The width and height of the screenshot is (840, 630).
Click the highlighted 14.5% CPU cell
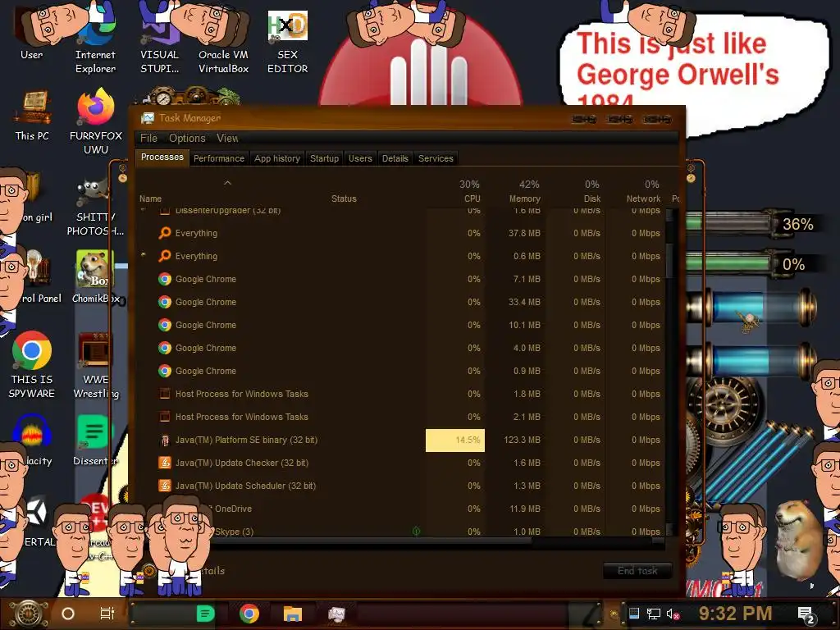[x=455, y=441]
